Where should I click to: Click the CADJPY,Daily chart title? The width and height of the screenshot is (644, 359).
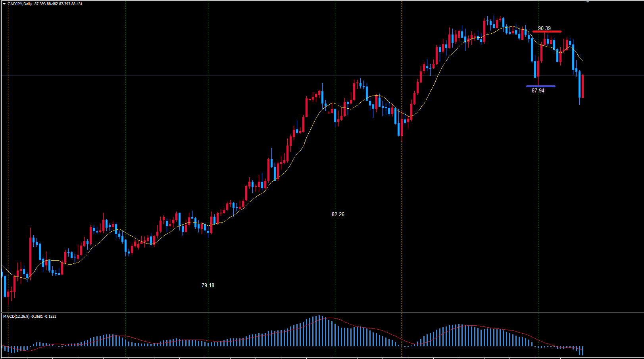tap(20, 4)
